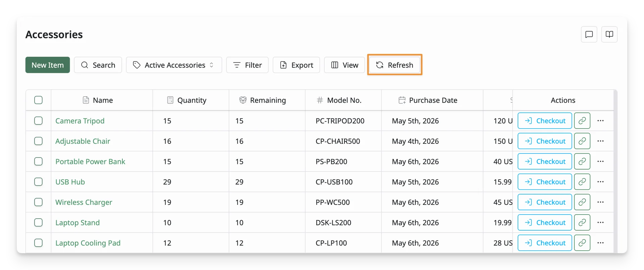Copy link for Wireless Charger row

[x=582, y=202]
